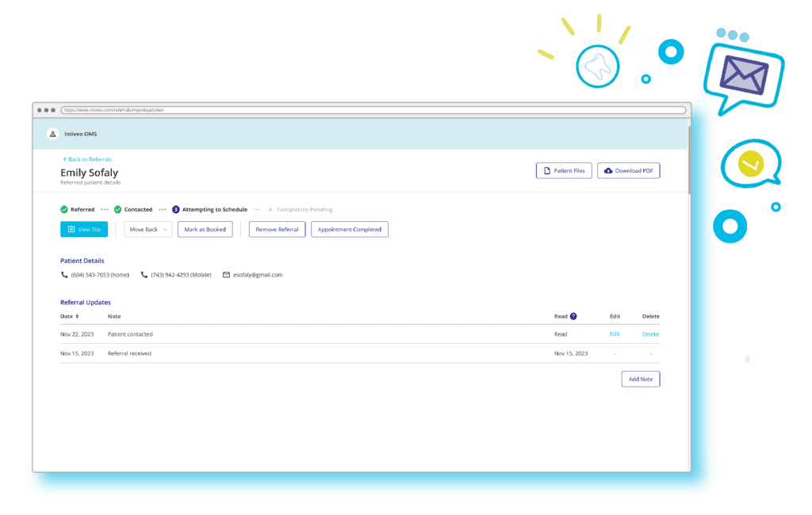Click Appointment Completed button
Image resolution: width=812 pixels, height=515 pixels.
(x=350, y=229)
